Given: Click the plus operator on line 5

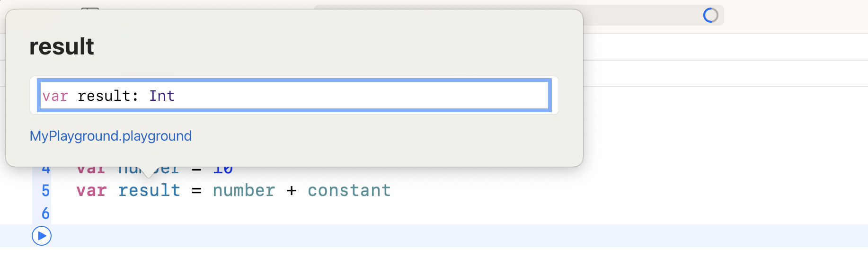Looking at the screenshot, I should (x=292, y=190).
